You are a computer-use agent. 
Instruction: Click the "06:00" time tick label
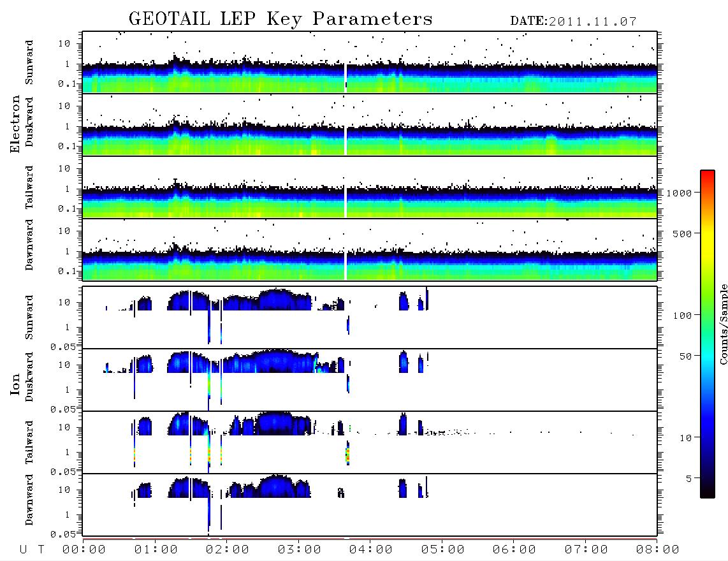(514, 550)
